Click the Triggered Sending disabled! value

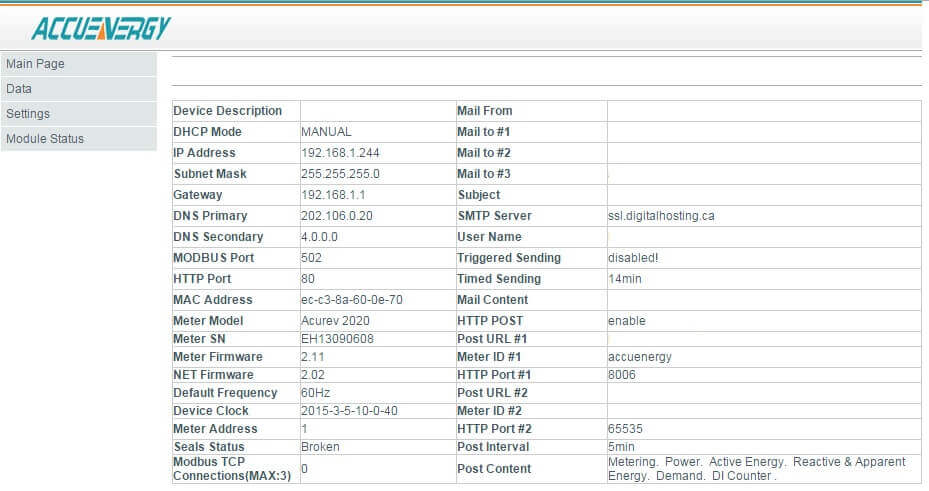coord(634,258)
